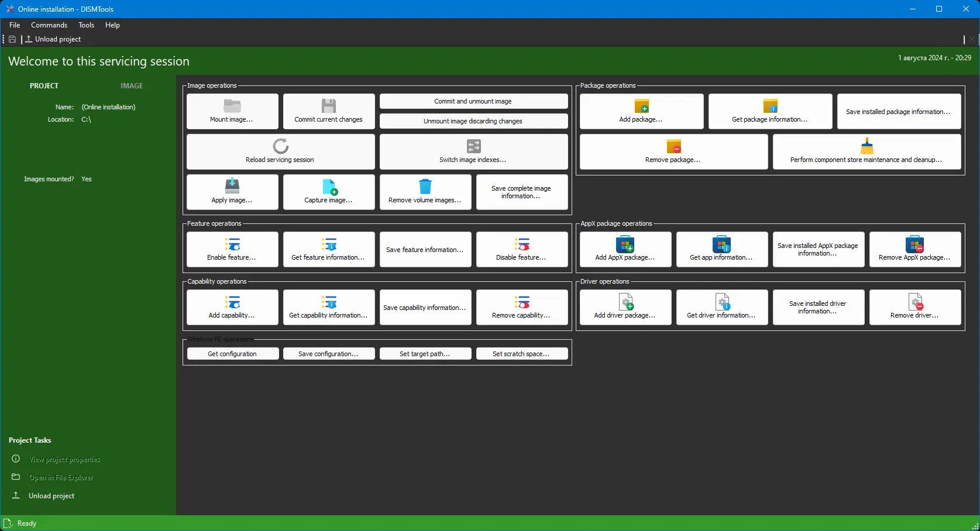Image resolution: width=980 pixels, height=531 pixels.
Task: Choose Apply image
Action: 232,192
